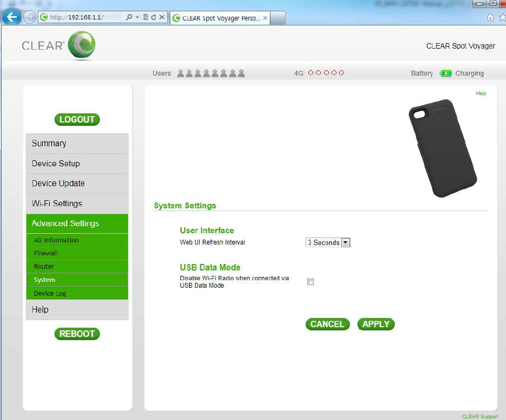Click the CANCEL button
The width and height of the screenshot is (506, 420).
(x=328, y=324)
